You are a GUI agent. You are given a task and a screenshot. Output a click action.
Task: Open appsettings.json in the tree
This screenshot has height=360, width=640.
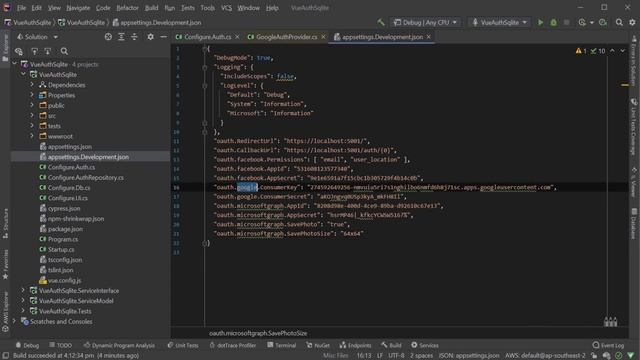[69, 147]
